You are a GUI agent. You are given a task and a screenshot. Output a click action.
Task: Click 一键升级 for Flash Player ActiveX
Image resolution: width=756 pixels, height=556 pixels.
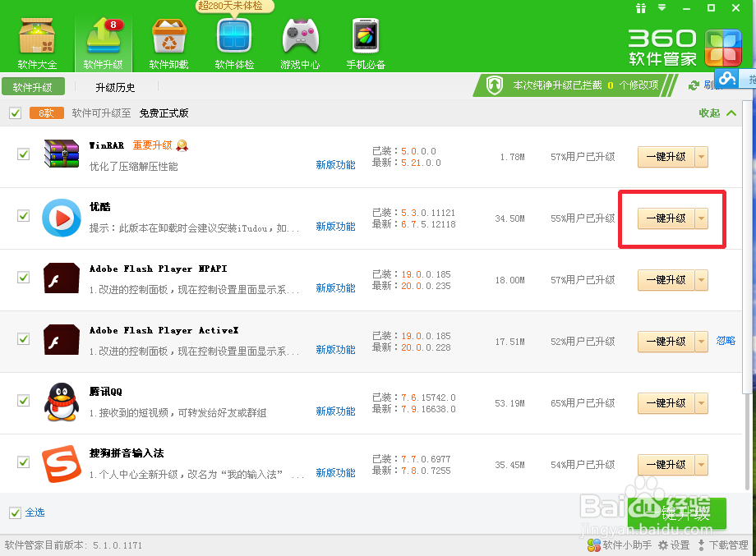(666, 342)
